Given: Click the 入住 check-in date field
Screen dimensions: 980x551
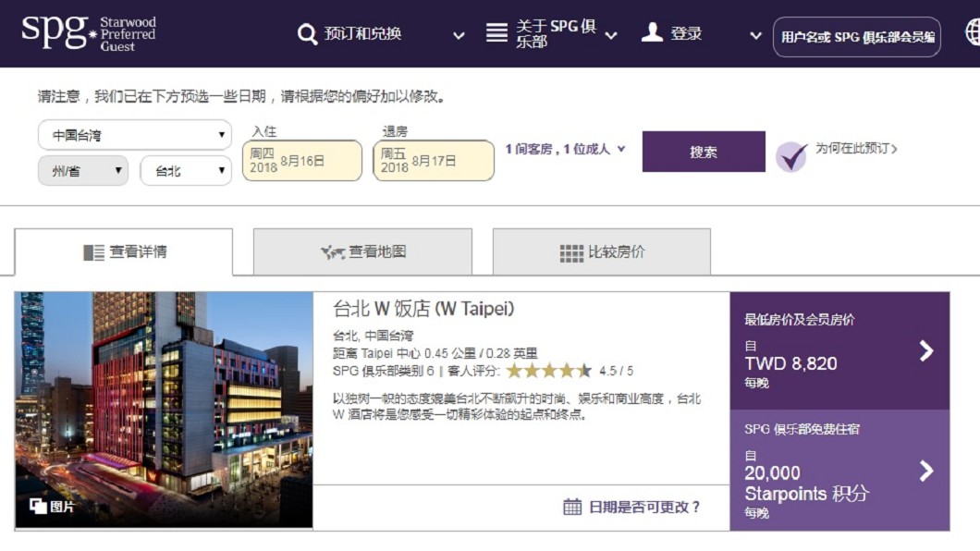Looking at the screenshot, I should click(302, 161).
